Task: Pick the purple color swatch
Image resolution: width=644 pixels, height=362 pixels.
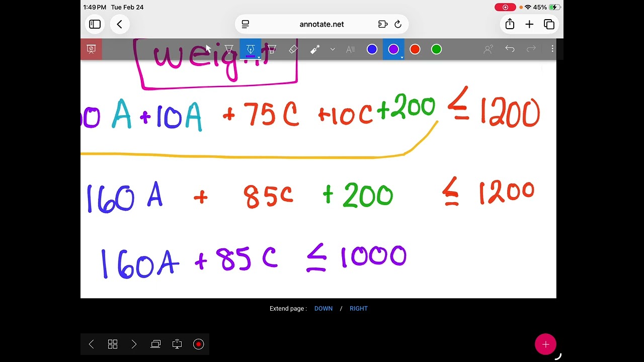Action: [x=393, y=49]
